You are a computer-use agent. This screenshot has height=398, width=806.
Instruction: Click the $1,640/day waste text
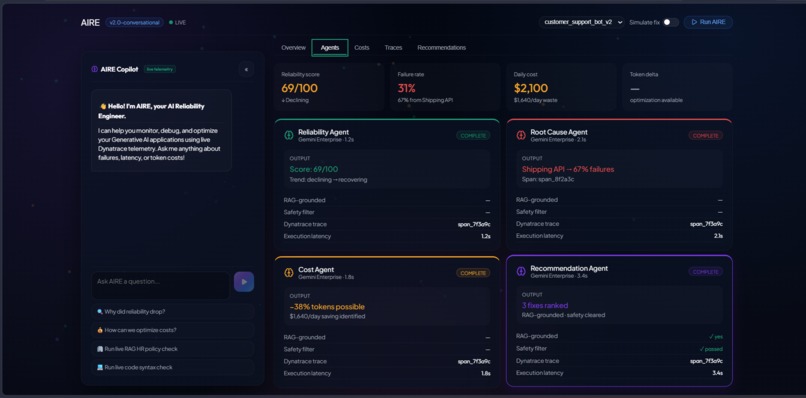pyautogui.click(x=535, y=100)
